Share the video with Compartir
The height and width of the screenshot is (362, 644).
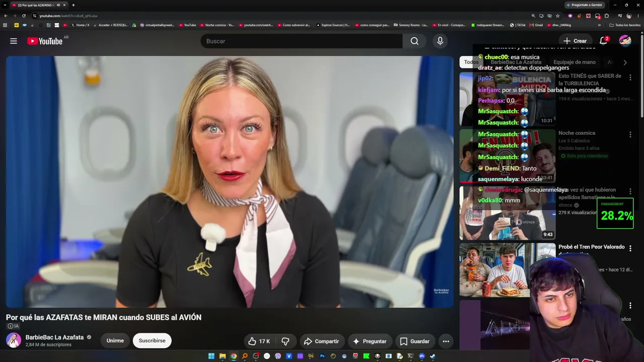click(x=322, y=341)
